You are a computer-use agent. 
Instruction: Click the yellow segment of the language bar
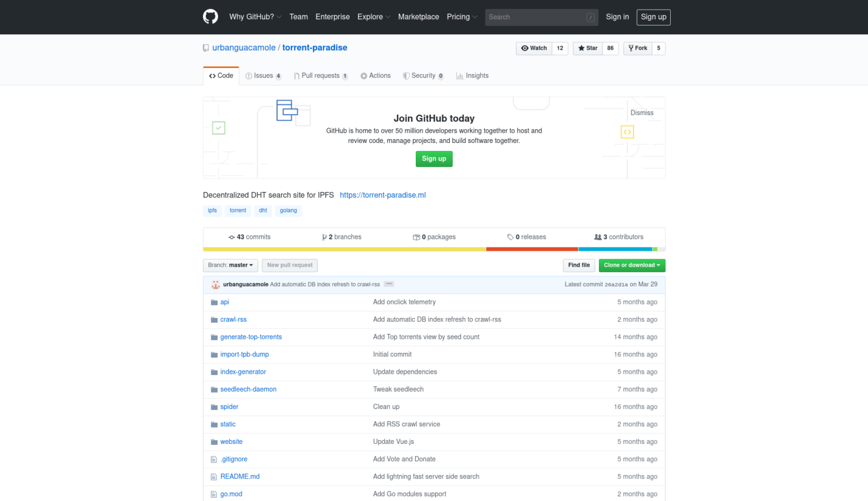(339, 249)
